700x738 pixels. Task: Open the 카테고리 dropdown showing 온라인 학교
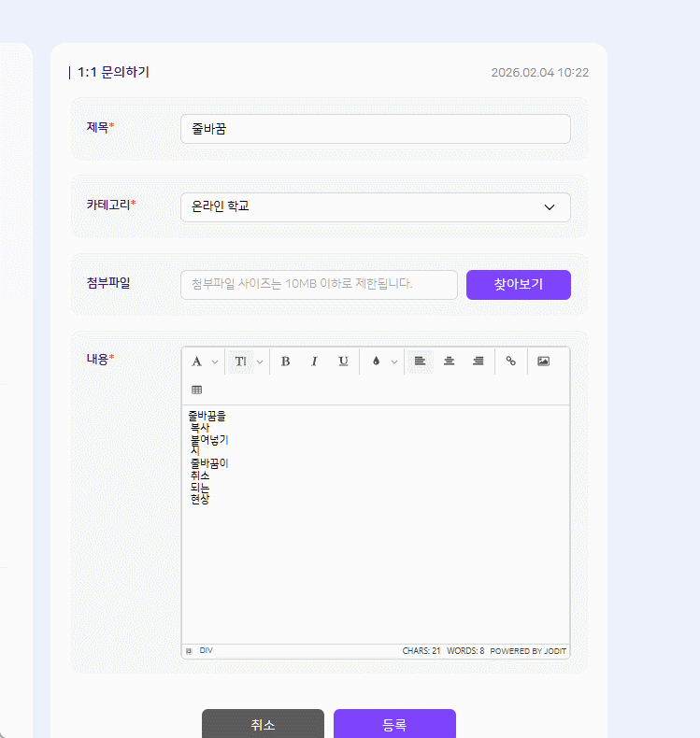pyautogui.click(x=375, y=207)
